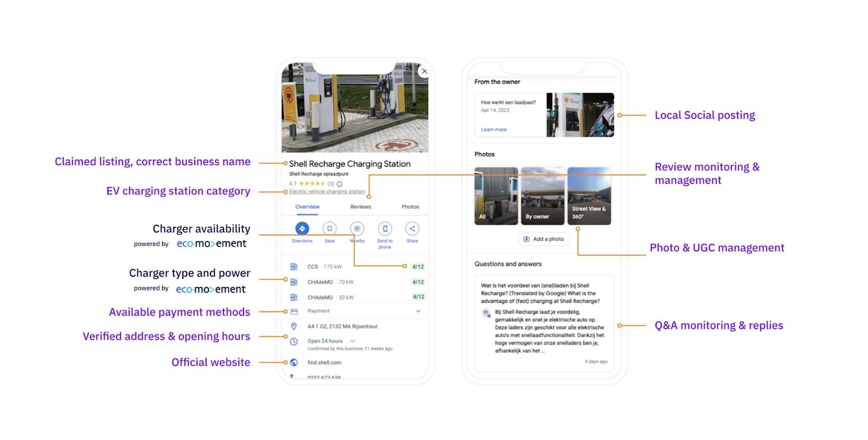Image resolution: width=868 pixels, height=440 pixels.
Task: Open the All photos thumbnail
Action: [x=496, y=196]
